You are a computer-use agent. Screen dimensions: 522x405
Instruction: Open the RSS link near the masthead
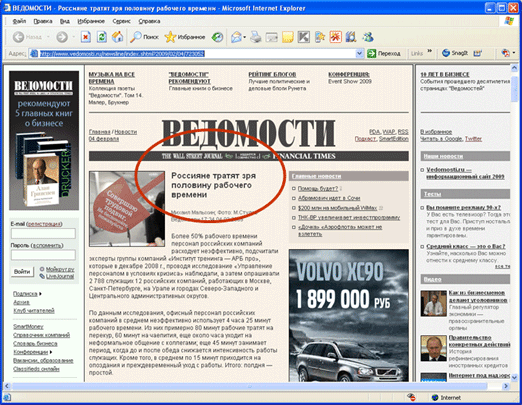[403, 132]
